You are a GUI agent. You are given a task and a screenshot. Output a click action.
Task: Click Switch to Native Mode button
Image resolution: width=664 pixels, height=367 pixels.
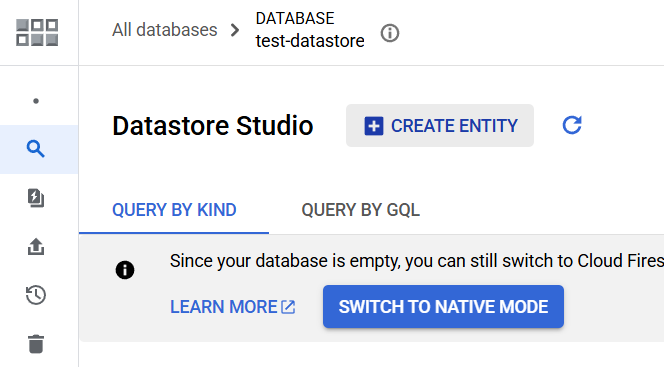coord(443,306)
